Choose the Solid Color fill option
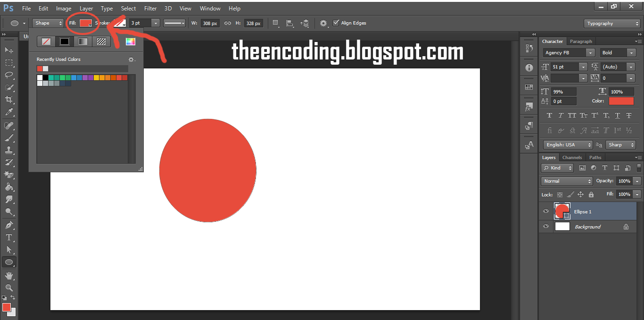 coord(65,42)
